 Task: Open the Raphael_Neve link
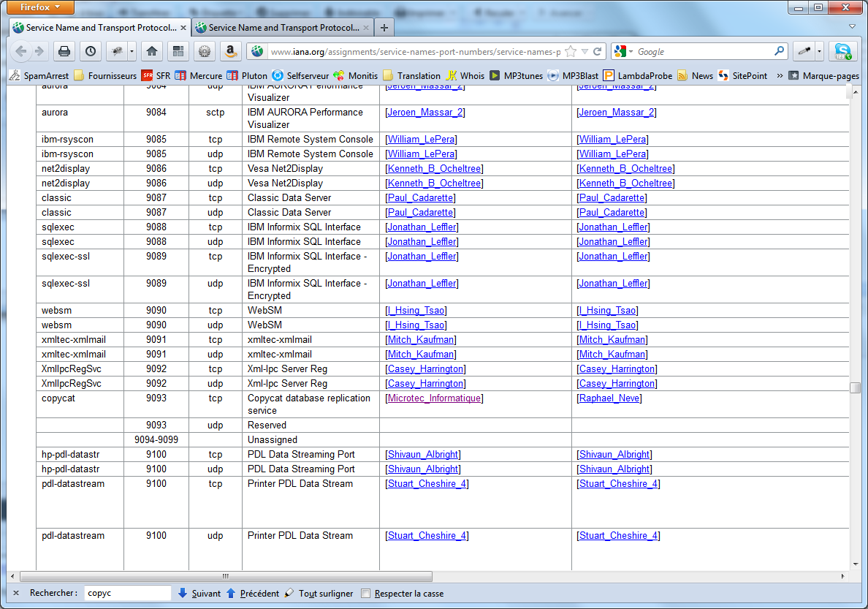pyautogui.click(x=609, y=398)
